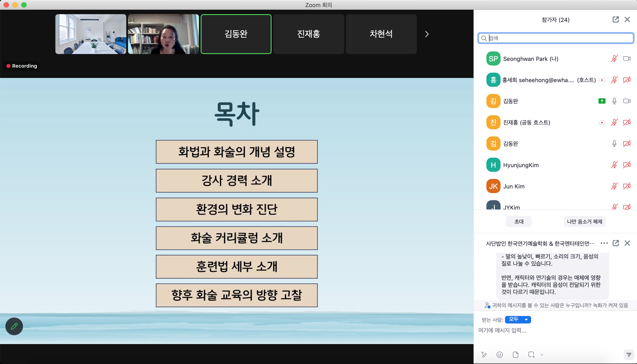Click the 초대 invite button
The image size is (637, 364).
pyautogui.click(x=519, y=221)
